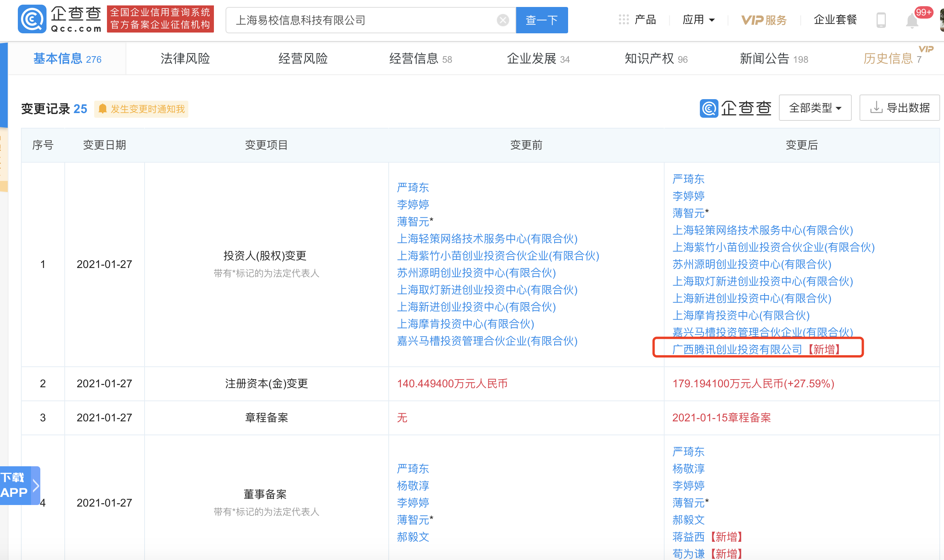Open the 历史信息 VIP tab

tap(892, 58)
